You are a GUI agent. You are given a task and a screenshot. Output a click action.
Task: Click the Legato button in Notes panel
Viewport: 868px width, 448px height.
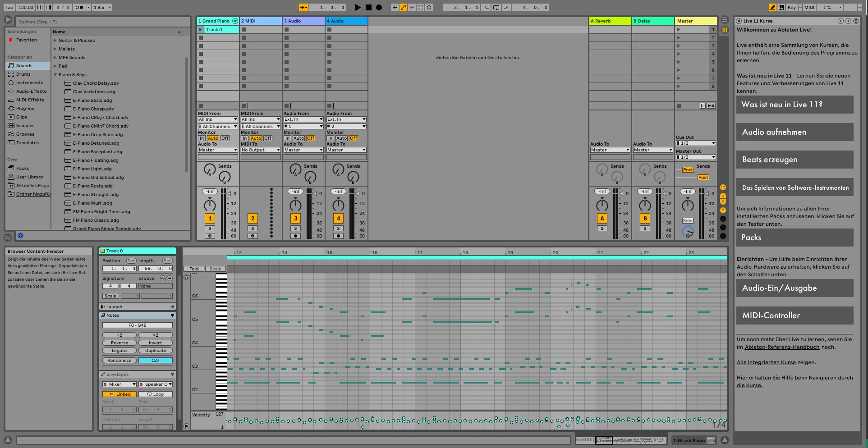coord(119,350)
